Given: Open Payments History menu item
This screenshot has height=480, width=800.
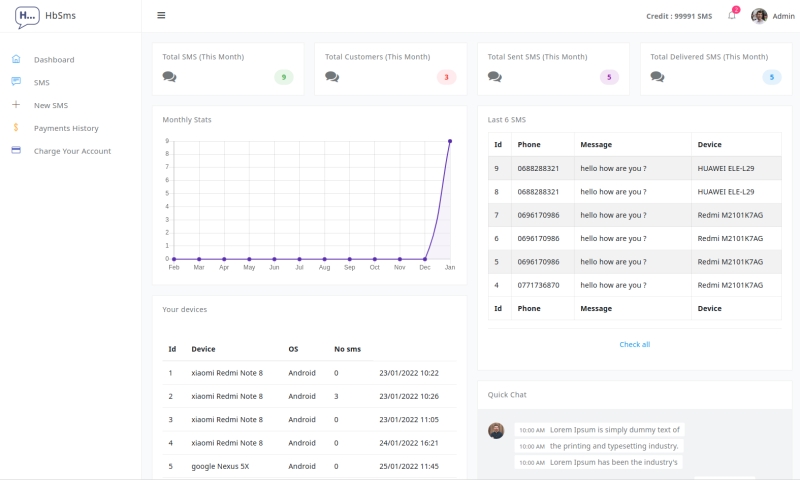Looking at the screenshot, I should click(66, 128).
